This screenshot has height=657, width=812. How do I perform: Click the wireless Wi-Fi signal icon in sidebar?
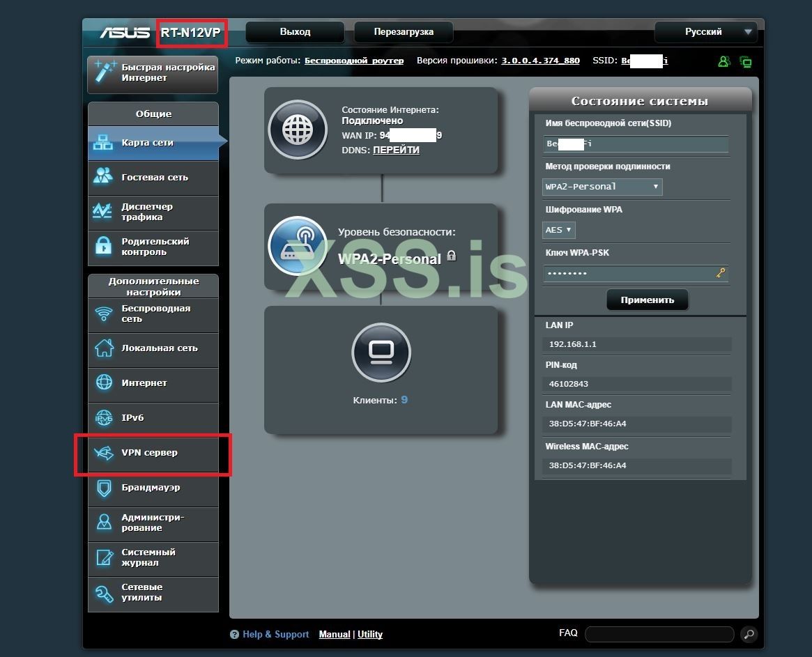point(104,314)
